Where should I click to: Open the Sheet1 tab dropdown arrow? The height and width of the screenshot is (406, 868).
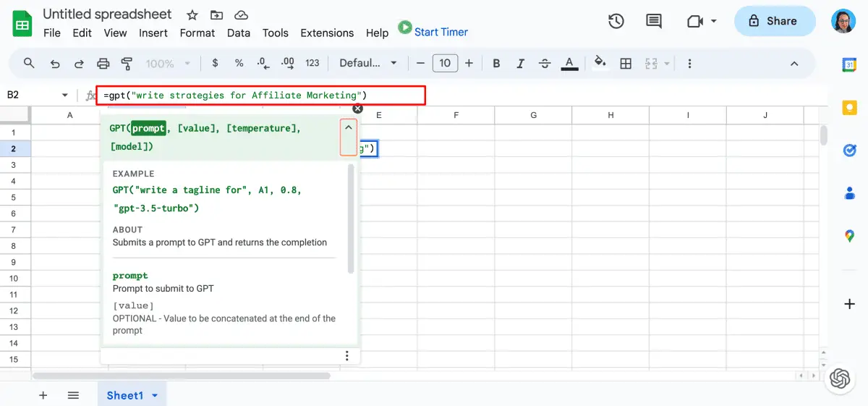(154, 396)
